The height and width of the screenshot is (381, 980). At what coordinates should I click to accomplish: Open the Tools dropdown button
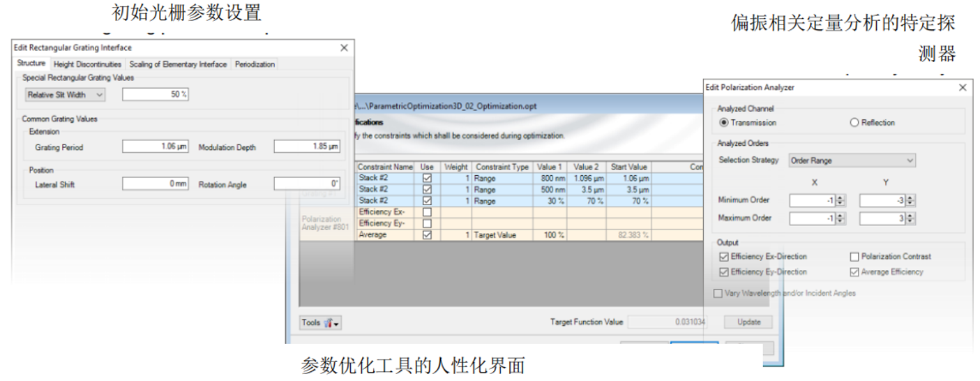tap(320, 322)
